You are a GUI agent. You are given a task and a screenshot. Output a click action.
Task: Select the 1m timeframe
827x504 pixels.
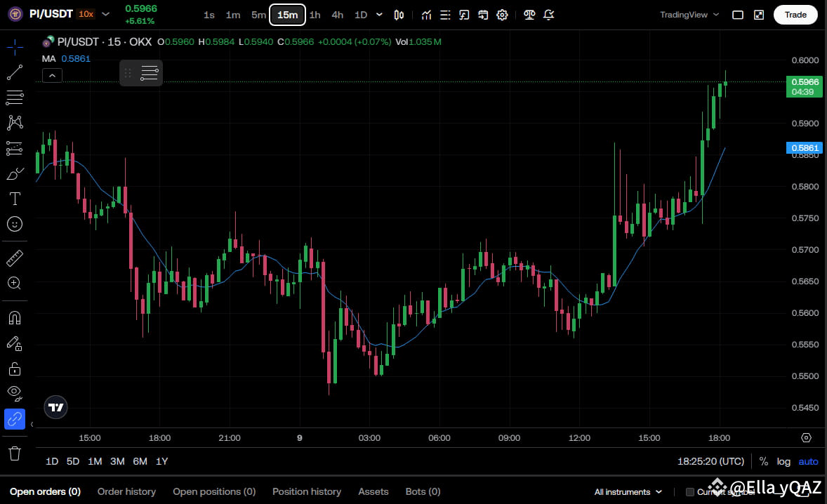point(233,15)
